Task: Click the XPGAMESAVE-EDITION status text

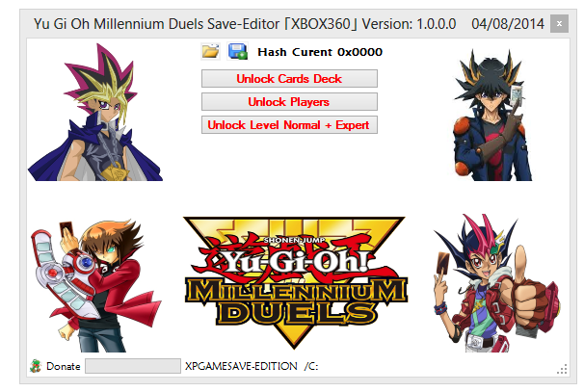Action: point(241,366)
